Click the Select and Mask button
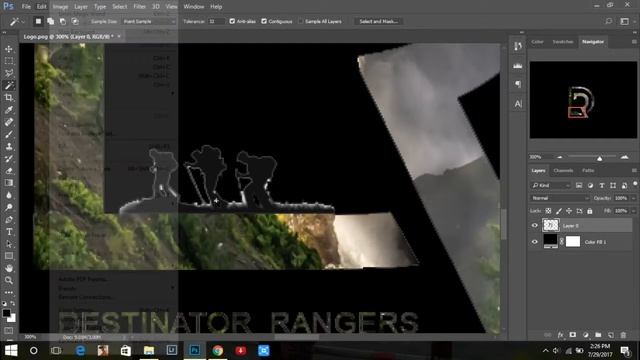Image resolution: width=640 pixels, height=360 pixels. 378,21
